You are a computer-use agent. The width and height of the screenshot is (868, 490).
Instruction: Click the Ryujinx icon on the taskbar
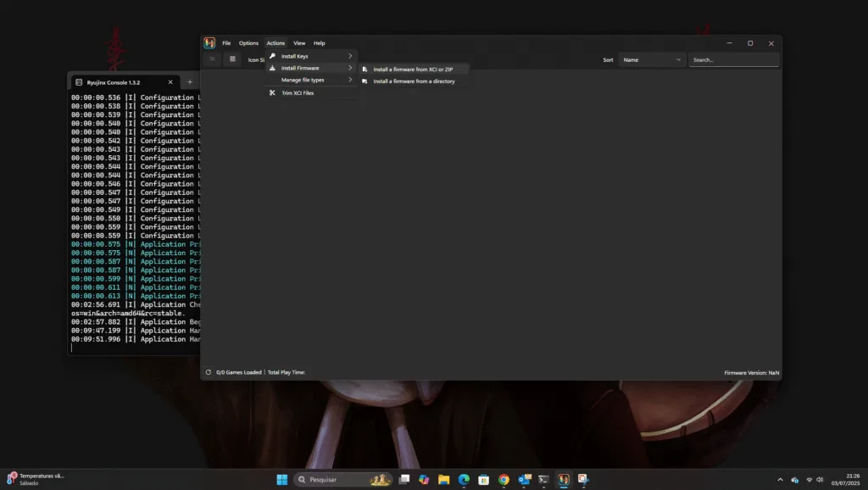[x=564, y=480]
